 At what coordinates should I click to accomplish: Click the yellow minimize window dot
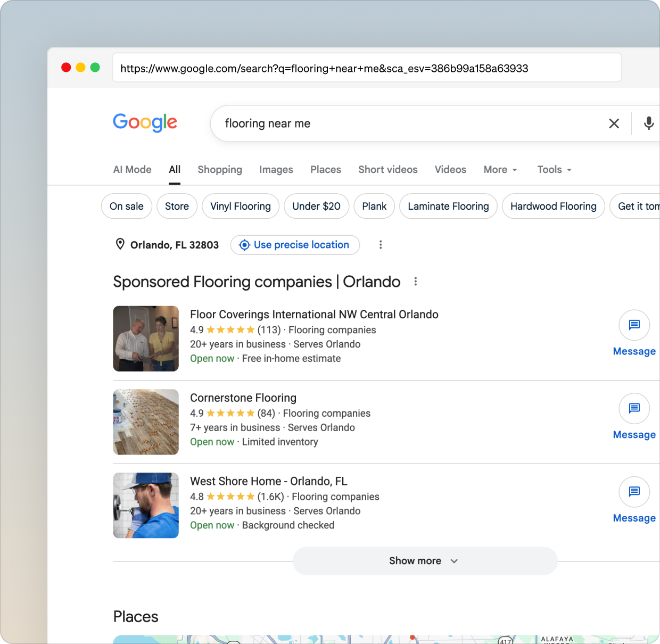pyautogui.click(x=81, y=67)
